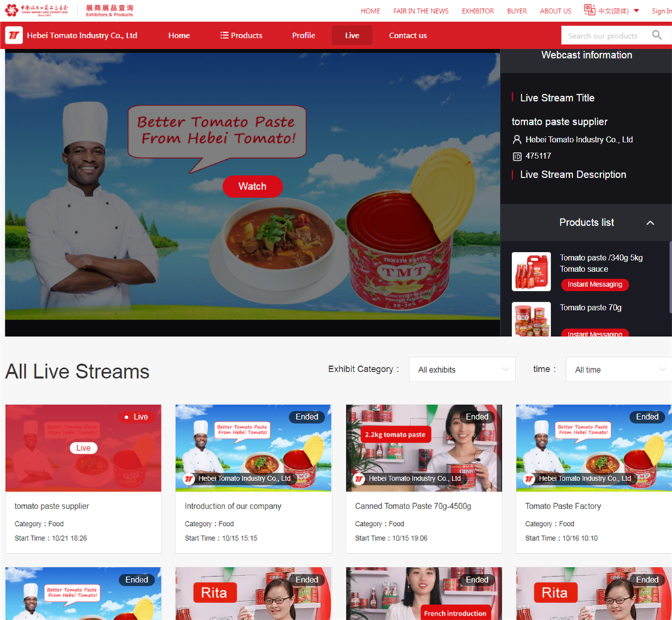Open the tomato paste supplier live stream

click(x=83, y=448)
